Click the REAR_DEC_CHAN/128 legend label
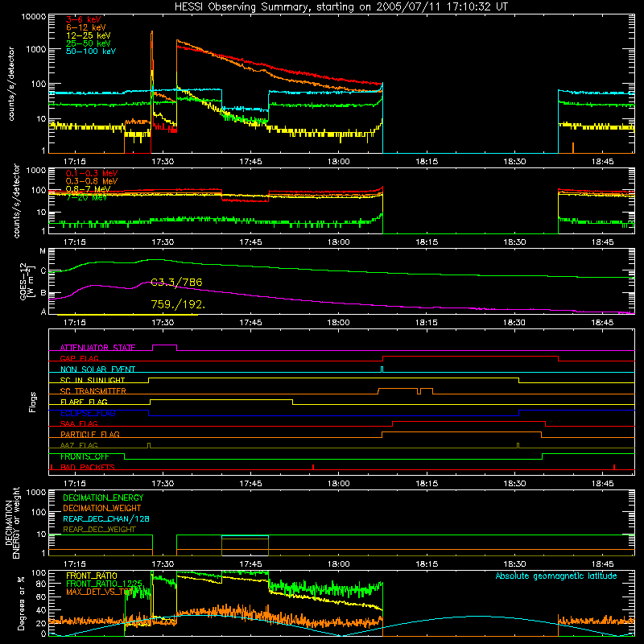Viewport: 644px width, 644px height. pyautogui.click(x=106, y=519)
